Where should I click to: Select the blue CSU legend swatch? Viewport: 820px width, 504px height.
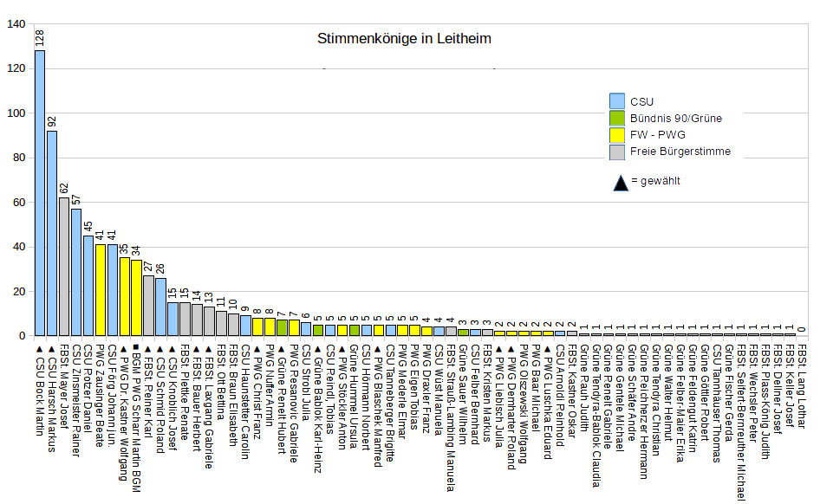coord(617,100)
